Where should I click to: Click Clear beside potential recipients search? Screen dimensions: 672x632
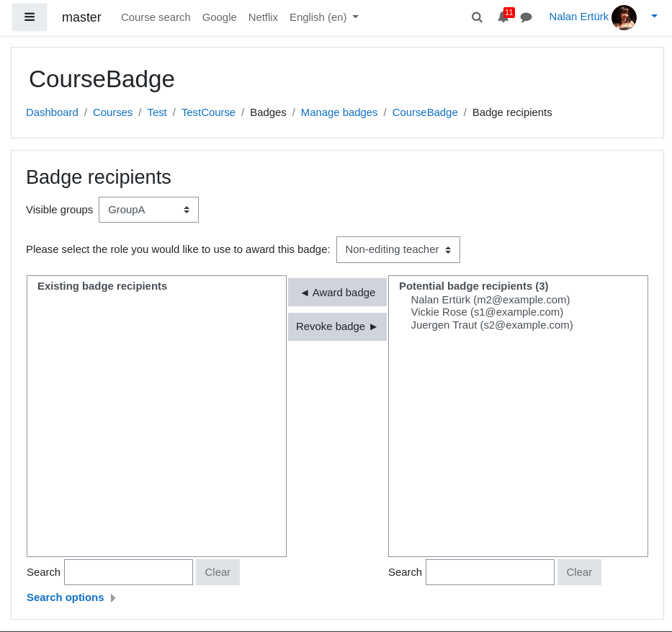pyautogui.click(x=579, y=572)
